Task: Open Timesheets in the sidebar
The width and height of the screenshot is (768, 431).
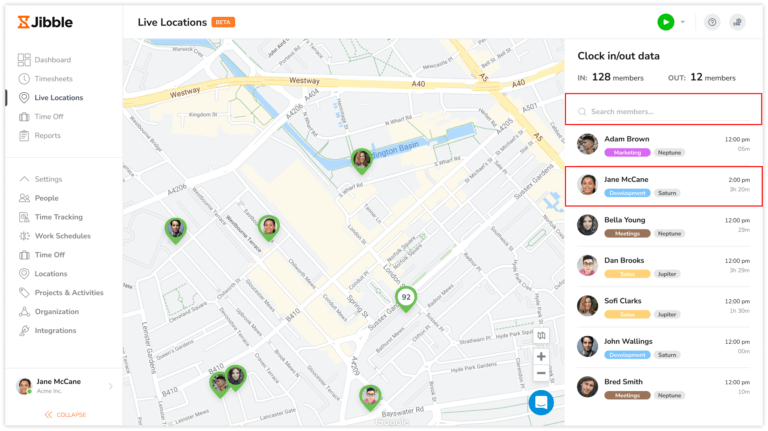Action: [x=53, y=78]
